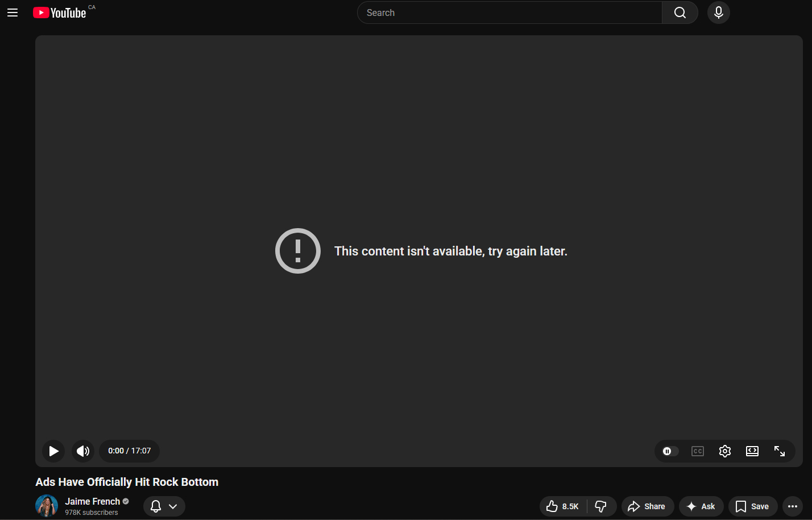Mute the video volume
Viewport: 812px width, 520px height.
pyautogui.click(x=83, y=451)
